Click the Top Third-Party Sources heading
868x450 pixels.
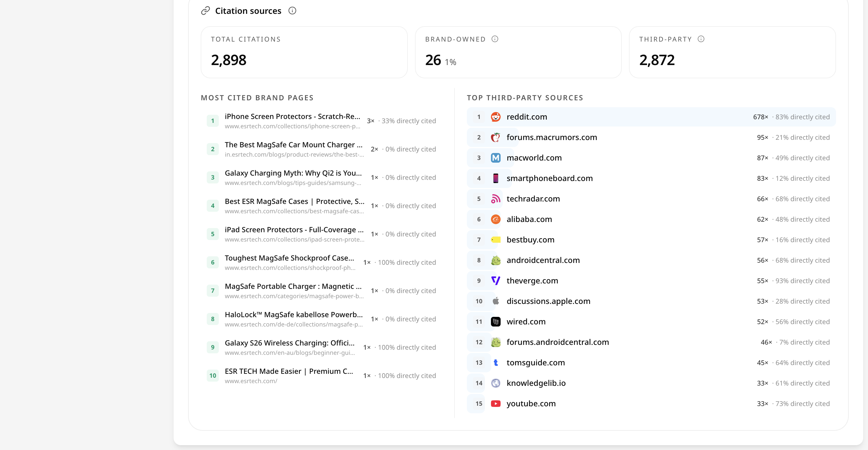tap(525, 98)
